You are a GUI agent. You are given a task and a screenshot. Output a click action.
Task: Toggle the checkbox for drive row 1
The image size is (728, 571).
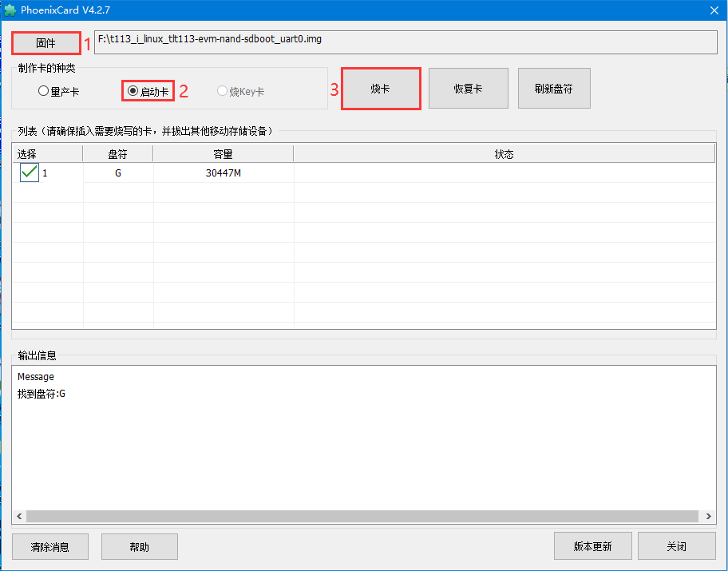click(30, 172)
